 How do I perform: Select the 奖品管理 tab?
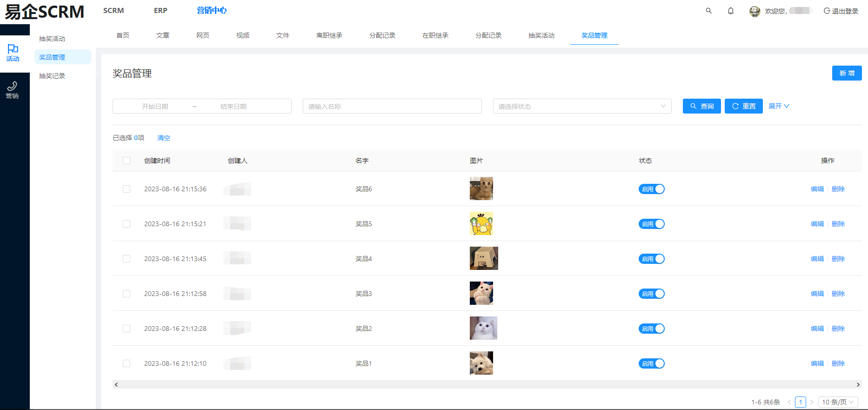(x=594, y=35)
